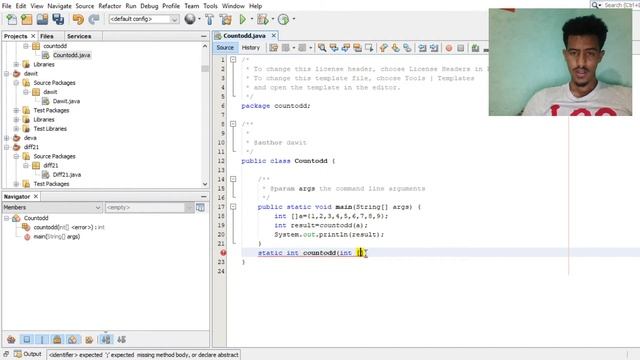The width and height of the screenshot is (640, 360).
Task: Collapse the code fold at line 17
Action: click(233, 207)
